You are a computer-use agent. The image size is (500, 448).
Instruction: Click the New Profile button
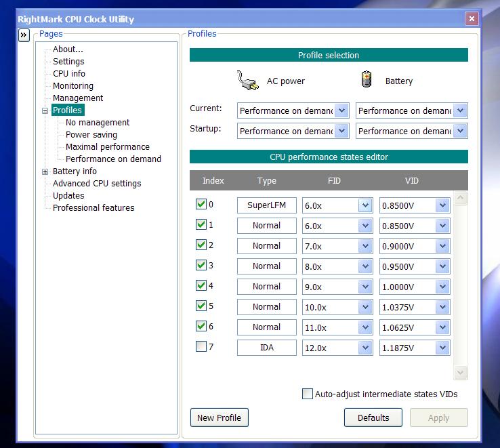click(219, 418)
